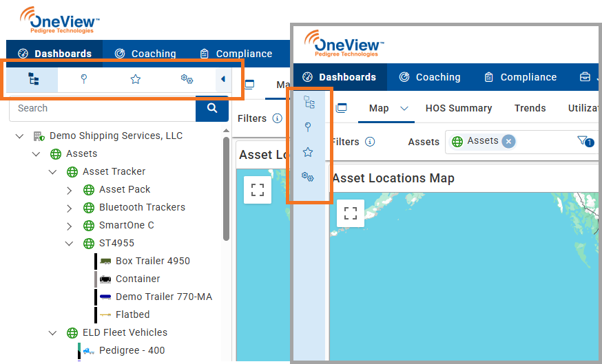The height and width of the screenshot is (364, 602).
Task: Open the location pin tab in left panel
Action: point(84,79)
